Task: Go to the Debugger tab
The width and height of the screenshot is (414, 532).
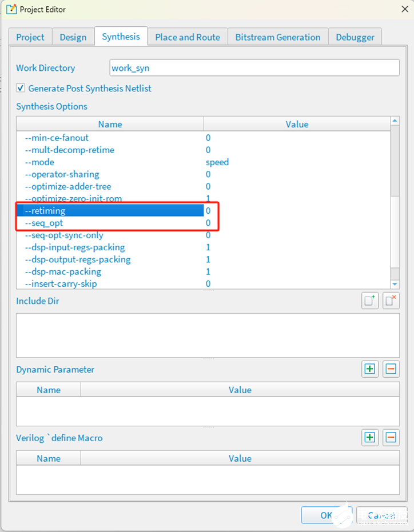Action: 355,37
